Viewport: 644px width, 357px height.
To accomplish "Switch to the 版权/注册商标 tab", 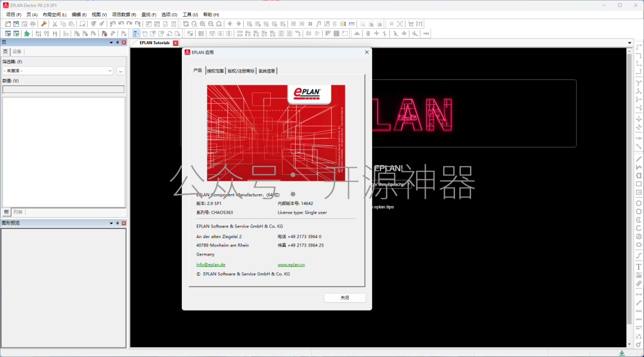I will pyautogui.click(x=241, y=71).
